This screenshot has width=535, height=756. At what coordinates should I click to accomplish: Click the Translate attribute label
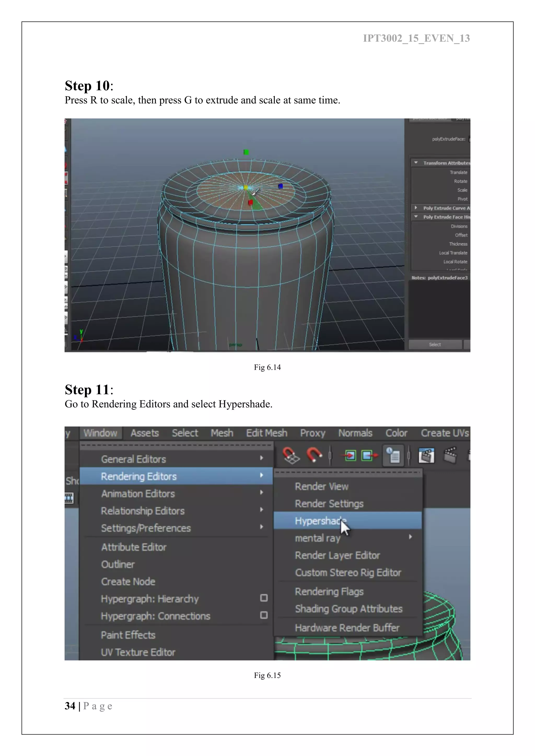pos(458,172)
